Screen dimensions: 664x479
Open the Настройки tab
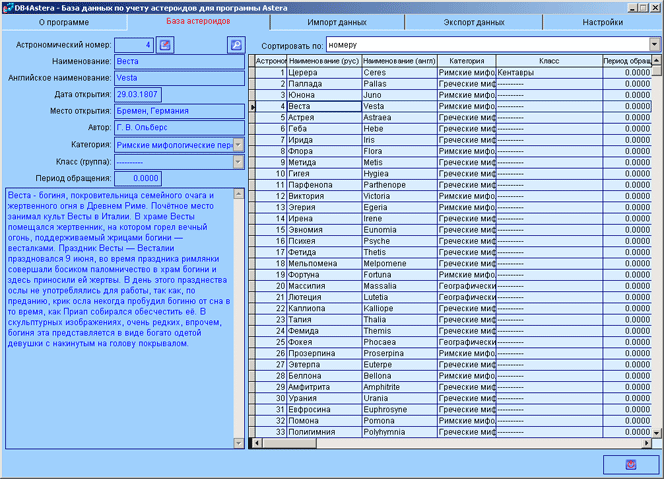[x=603, y=21]
